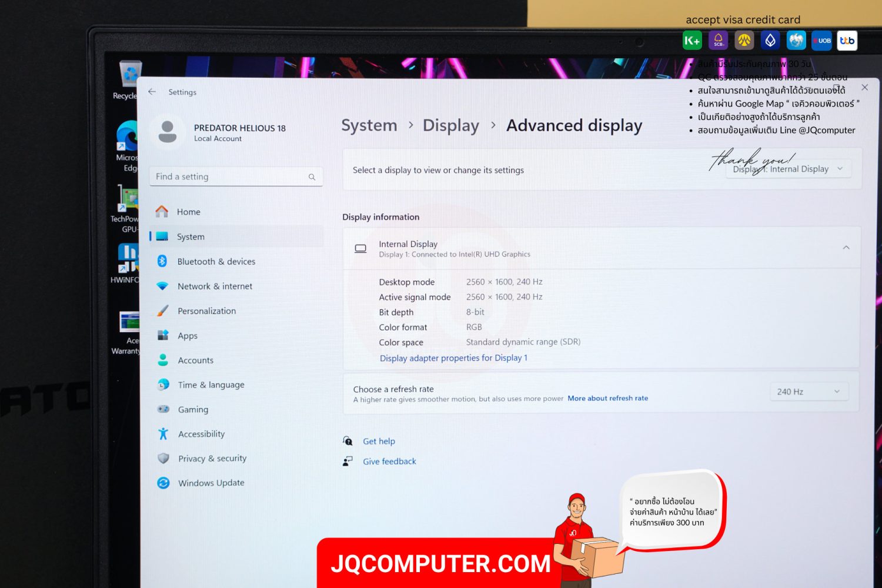Click the Gaming controller icon
The image size is (882, 588).
[163, 409]
